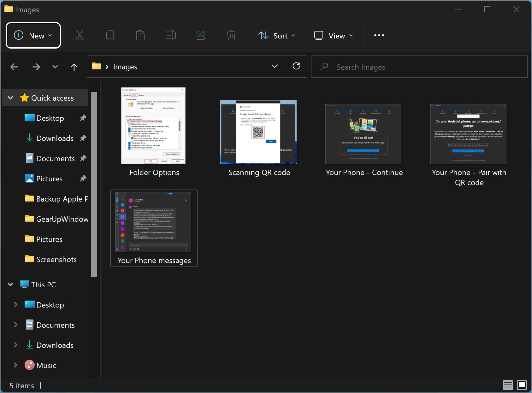Click Your Phone messages file name

[154, 261]
